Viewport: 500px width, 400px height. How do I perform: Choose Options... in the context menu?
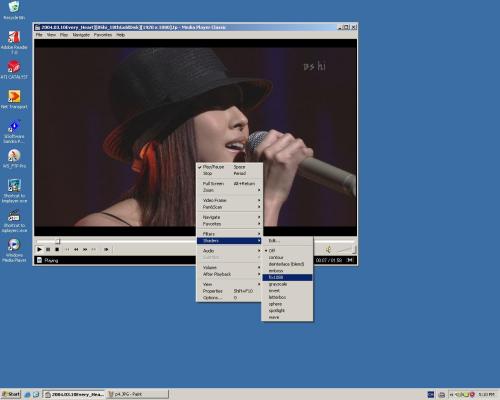point(229,298)
